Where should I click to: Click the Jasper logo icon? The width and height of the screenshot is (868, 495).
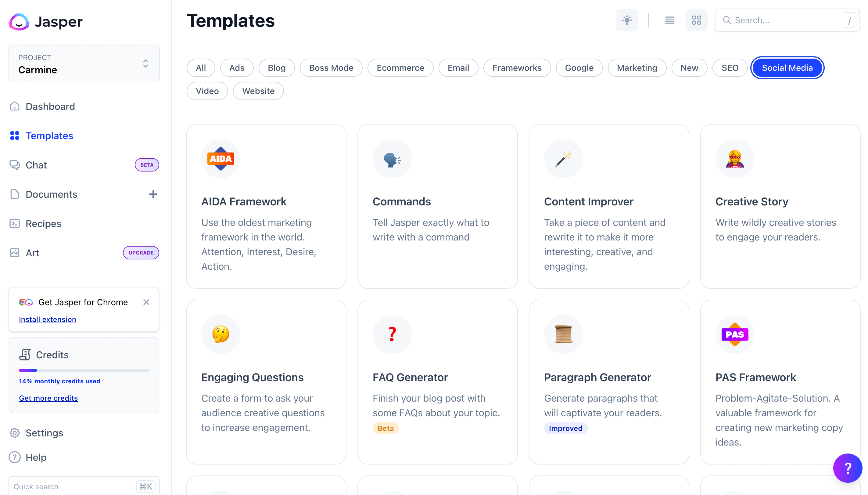(19, 22)
